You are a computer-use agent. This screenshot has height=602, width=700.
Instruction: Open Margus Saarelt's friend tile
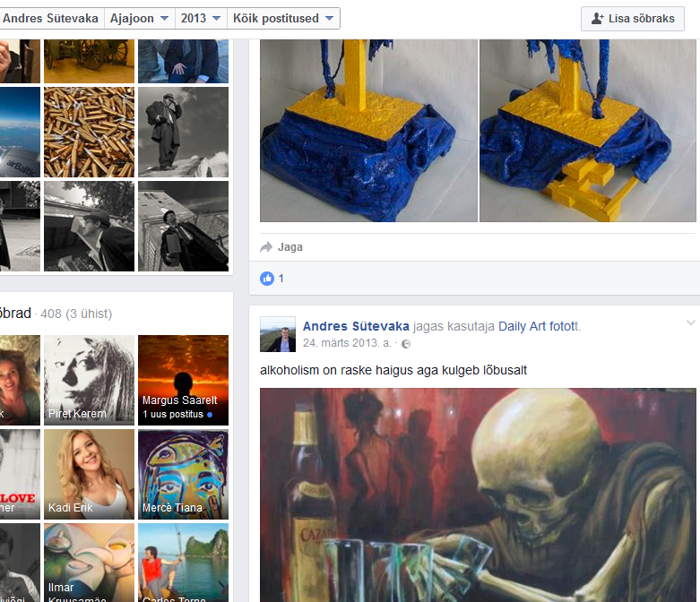pyautogui.click(x=183, y=380)
